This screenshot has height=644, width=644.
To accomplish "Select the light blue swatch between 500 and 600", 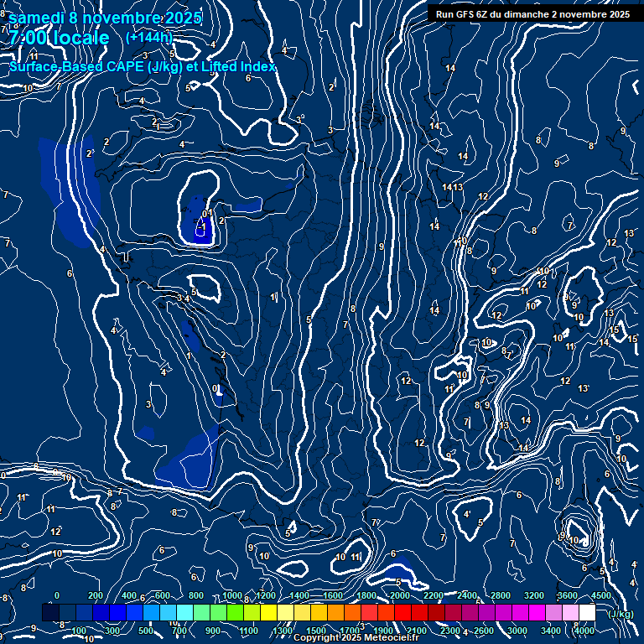I will tap(151, 612).
